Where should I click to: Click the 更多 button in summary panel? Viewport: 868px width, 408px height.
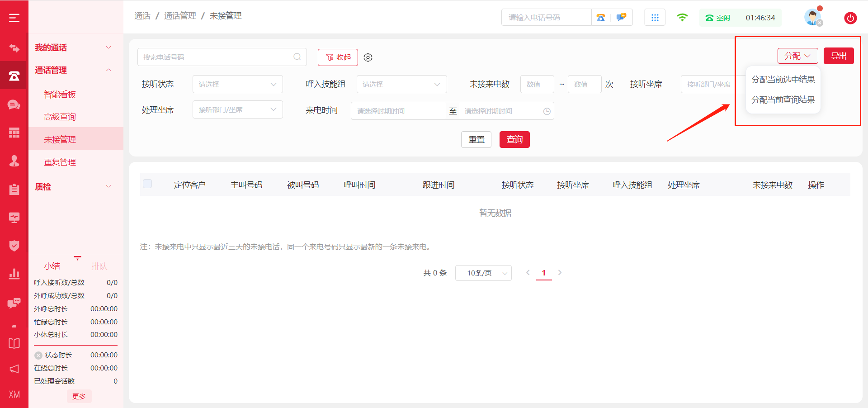click(x=79, y=396)
